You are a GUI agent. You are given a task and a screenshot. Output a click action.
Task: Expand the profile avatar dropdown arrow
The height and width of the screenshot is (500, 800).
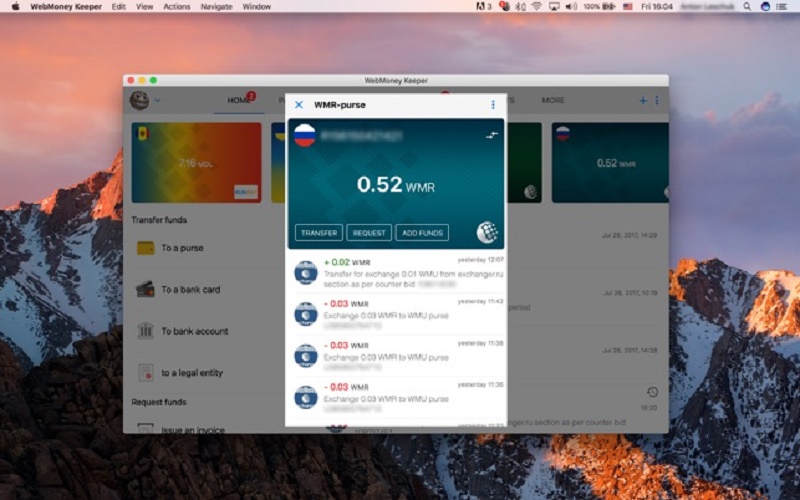pos(157,101)
